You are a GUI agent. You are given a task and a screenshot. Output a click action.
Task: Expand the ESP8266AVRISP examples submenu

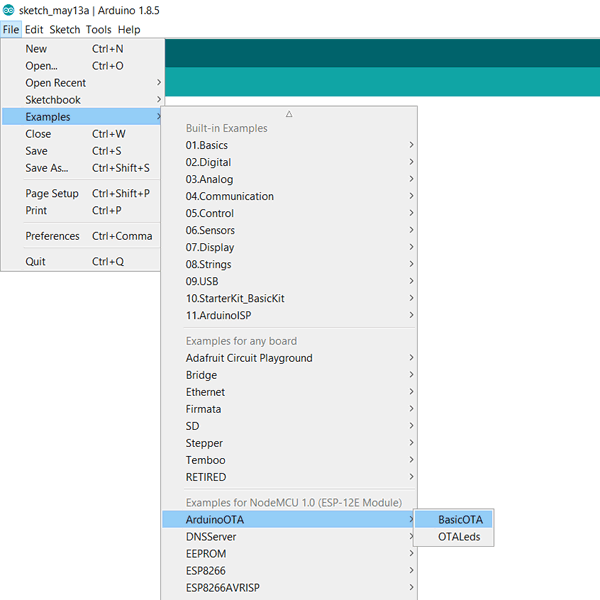click(x=223, y=587)
